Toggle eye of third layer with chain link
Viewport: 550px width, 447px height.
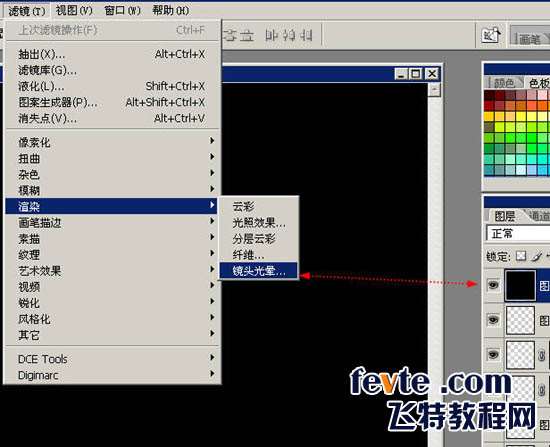[x=493, y=354]
